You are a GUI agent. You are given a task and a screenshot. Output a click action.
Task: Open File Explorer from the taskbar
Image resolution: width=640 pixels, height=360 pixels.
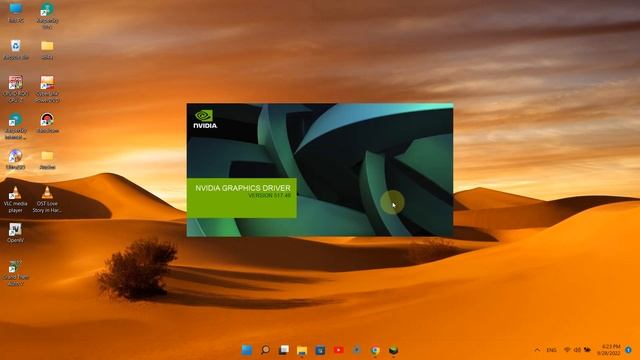point(302,350)
